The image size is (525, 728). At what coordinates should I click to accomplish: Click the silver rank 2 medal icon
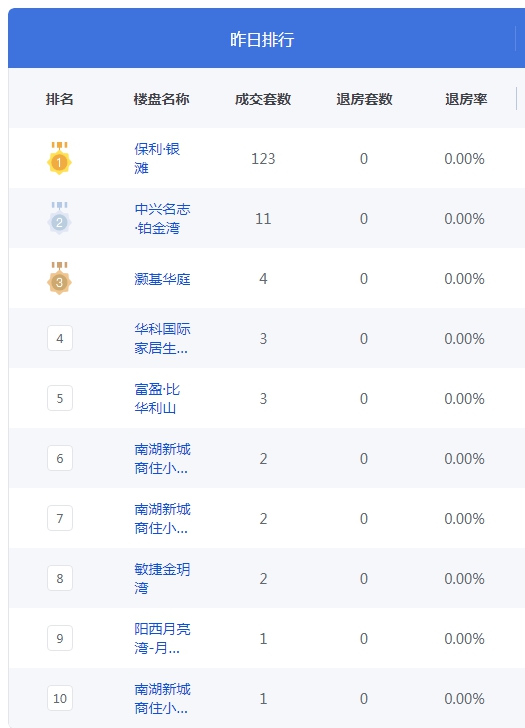(x=59, y=218)
